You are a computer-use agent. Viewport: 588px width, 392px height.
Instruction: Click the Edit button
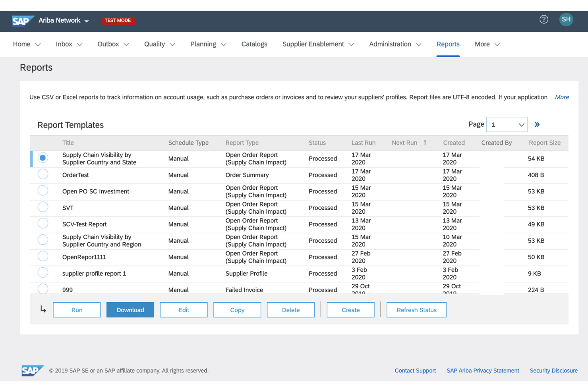pos(184,310)
